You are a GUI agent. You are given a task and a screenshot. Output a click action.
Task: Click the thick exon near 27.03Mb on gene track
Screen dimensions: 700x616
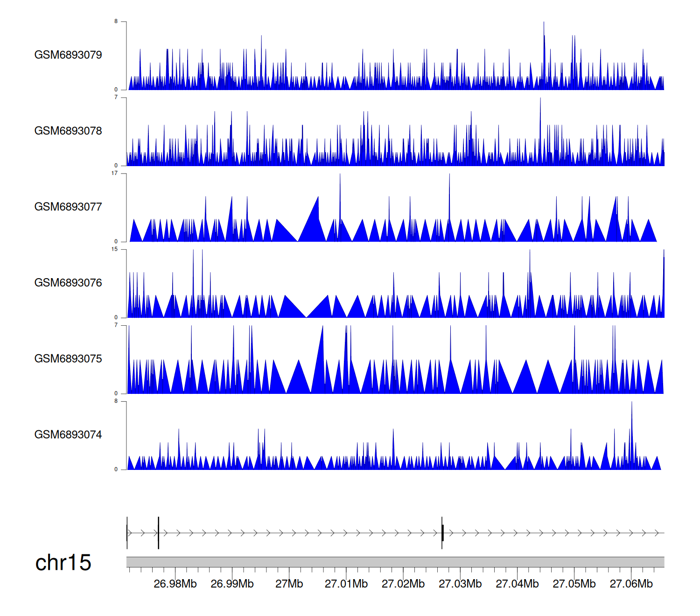442,533
